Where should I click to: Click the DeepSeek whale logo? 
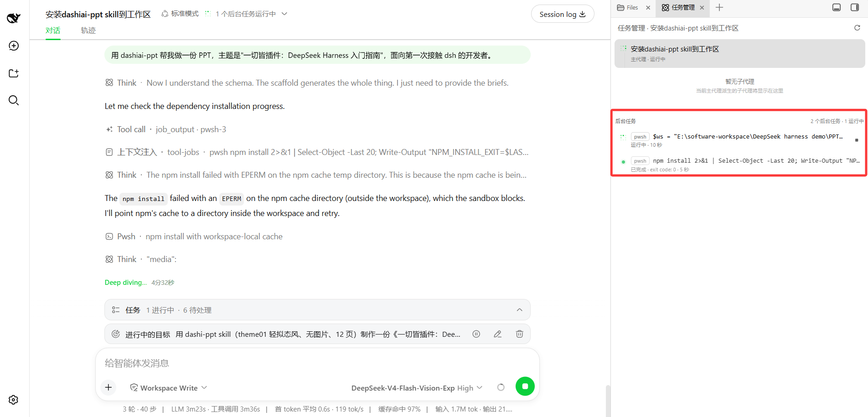(14, 18)
